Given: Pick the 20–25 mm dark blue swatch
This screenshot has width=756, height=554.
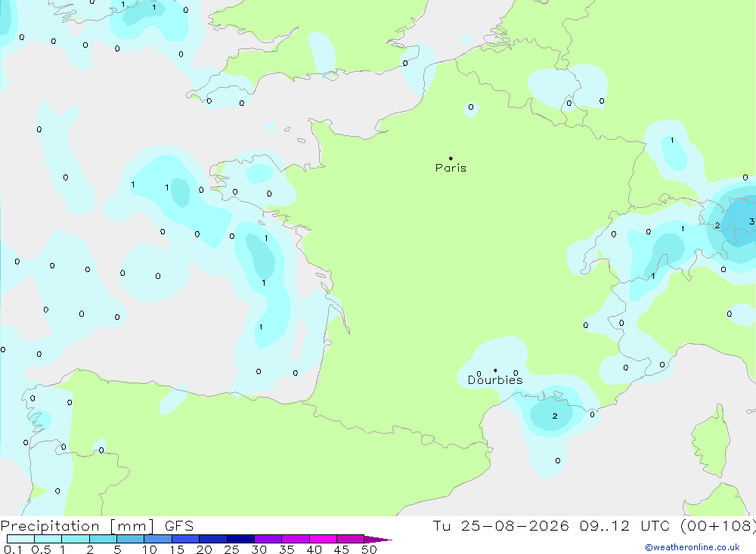Looking at the screenshot, I should [x=213, y=539].
